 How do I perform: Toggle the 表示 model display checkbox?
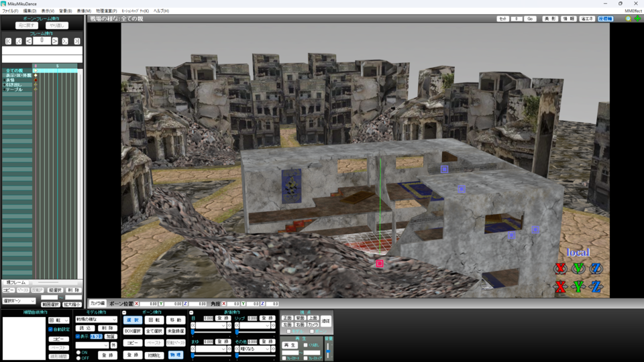(78, 336)
